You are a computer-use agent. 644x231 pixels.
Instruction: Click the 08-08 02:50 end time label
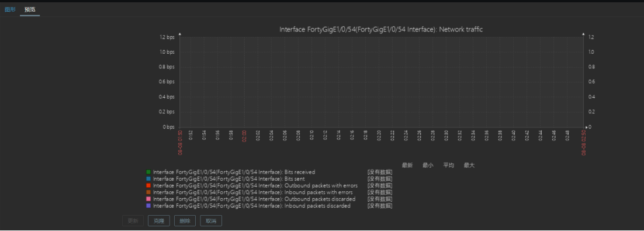[x=584, y=143]
